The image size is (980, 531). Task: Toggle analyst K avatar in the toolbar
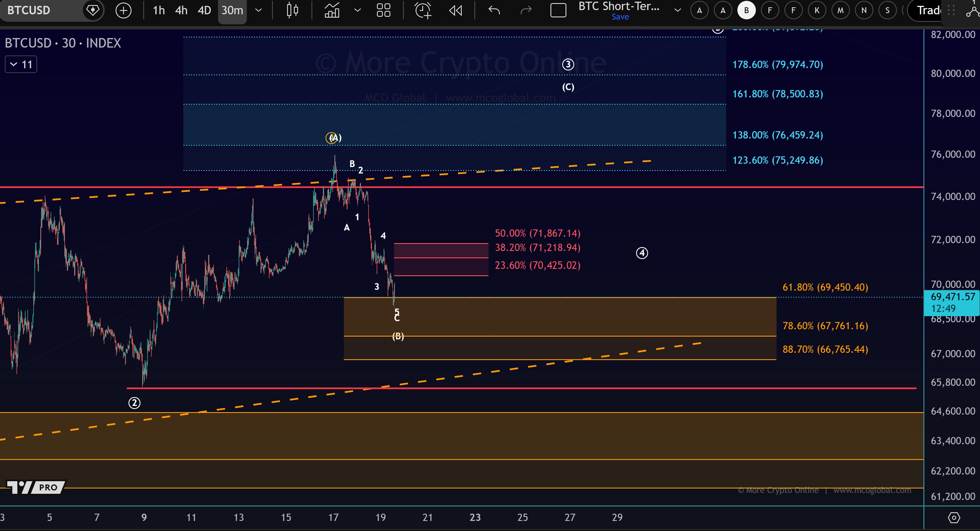[817, 10]
